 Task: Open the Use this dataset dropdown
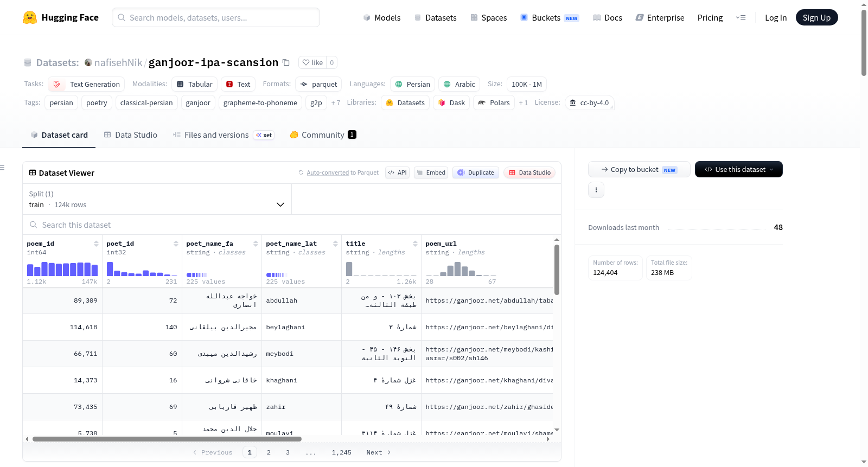click(x=739, y=169)
